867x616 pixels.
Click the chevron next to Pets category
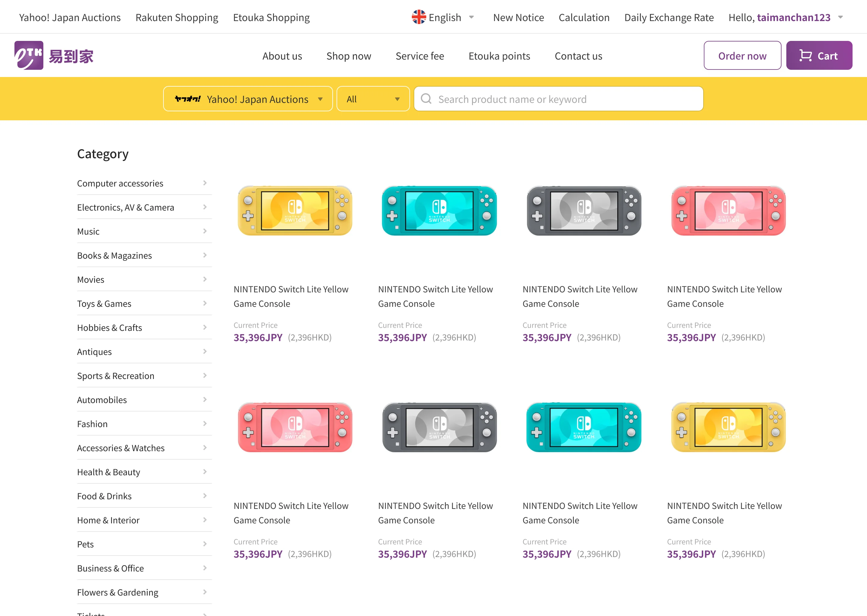click(x=205, y=544)
